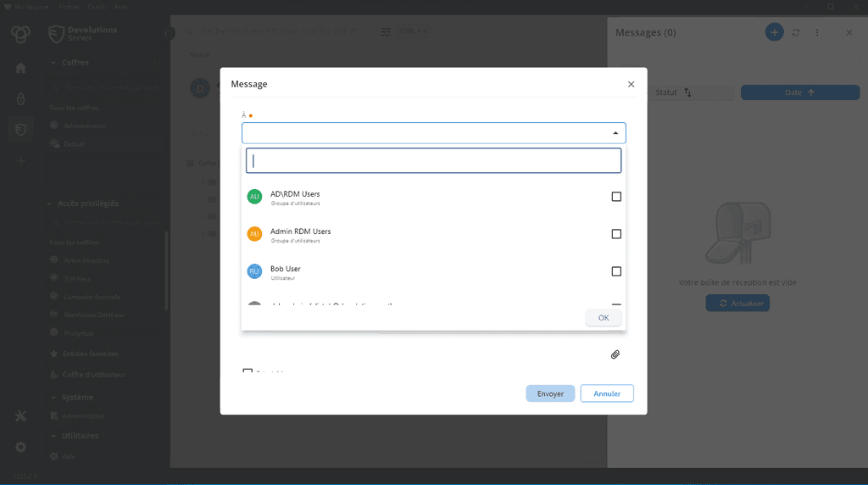Click the refresh icon in Messages header
Viewport: 868px width, 485px height.
click(796, 32)
